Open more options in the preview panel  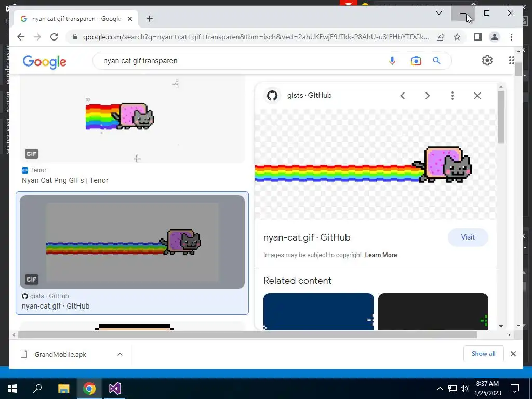[453, 96]
